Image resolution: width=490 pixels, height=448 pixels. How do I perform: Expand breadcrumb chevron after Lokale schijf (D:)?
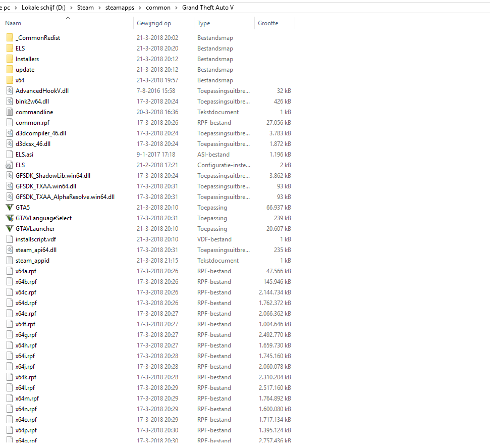pyautogui.click(x=71, y=8)
